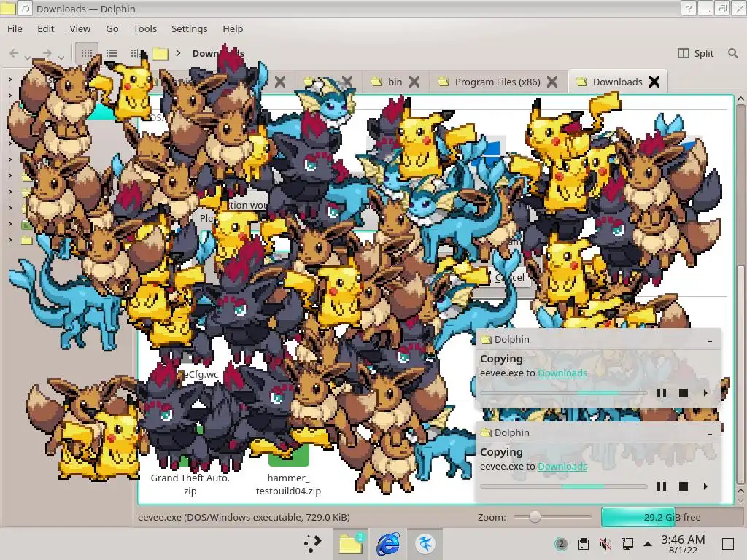Minimize the lower Dolphin copy notification

tap(710, 434)
